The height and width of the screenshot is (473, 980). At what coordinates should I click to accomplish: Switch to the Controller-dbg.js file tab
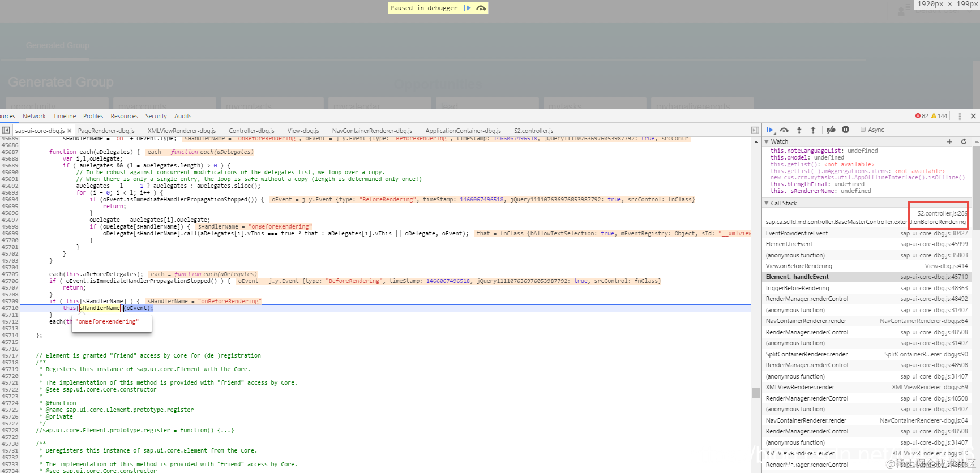click(x=251, y=131)
